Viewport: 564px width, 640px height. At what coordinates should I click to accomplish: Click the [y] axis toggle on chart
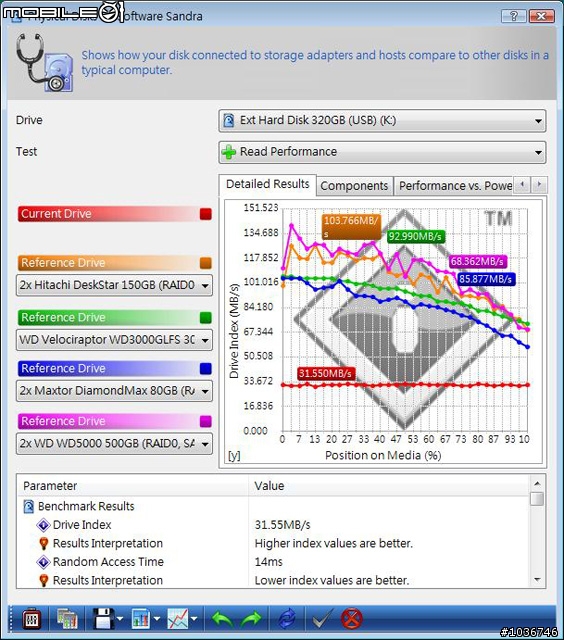click(x=234, y=456)
